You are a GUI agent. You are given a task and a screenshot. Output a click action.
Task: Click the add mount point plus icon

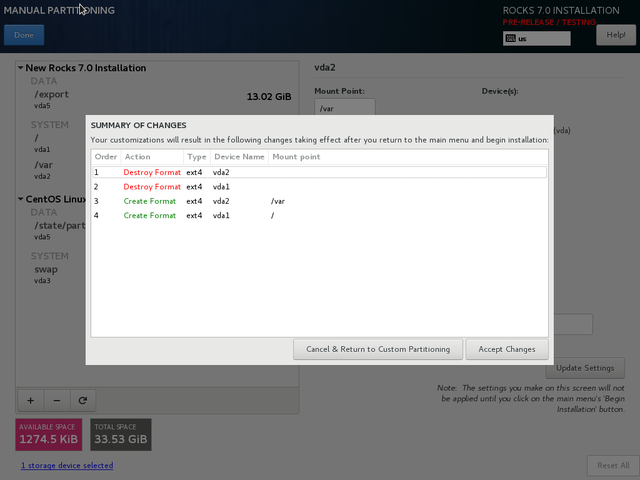coord(30,400)
